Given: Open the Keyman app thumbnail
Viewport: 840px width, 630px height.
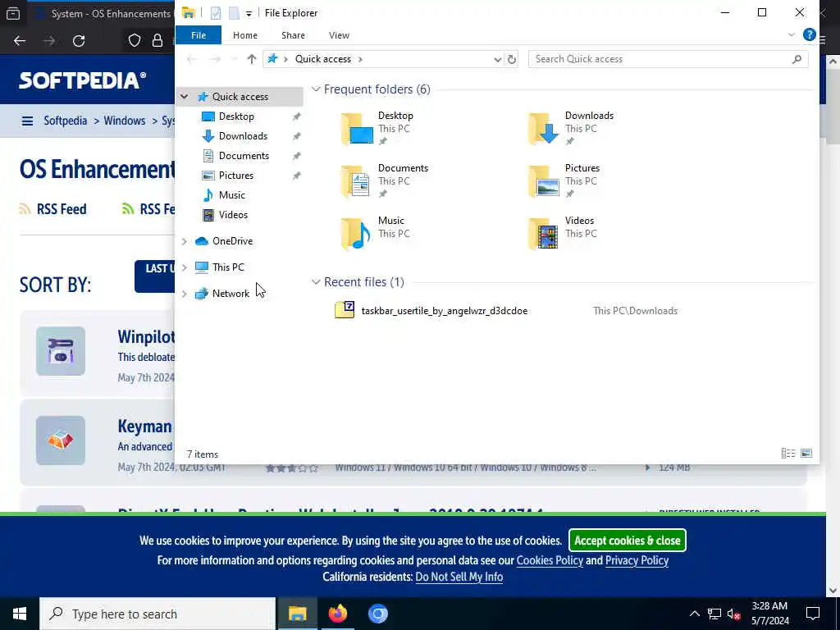Looking at the screenshot, I should tap(61, 441).
